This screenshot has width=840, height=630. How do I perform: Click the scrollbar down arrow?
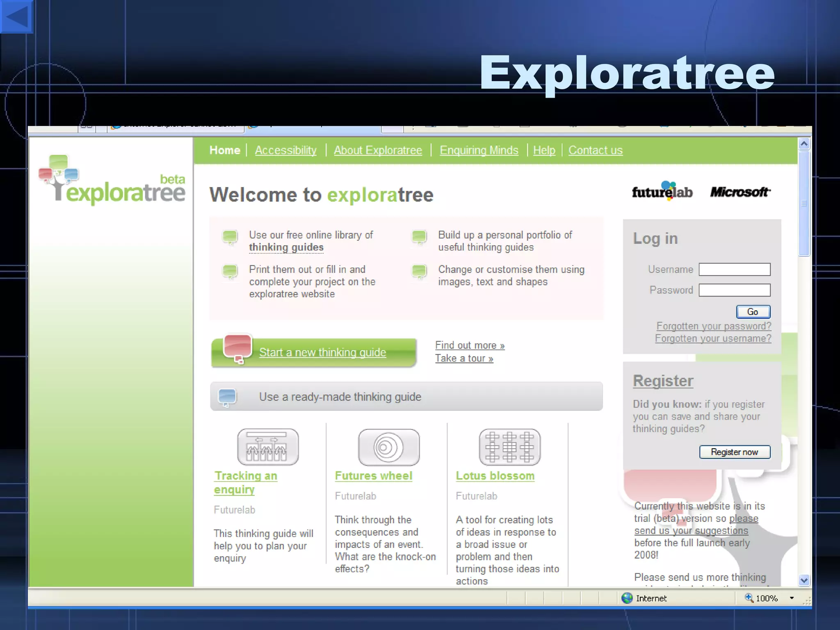coord(804,580)
